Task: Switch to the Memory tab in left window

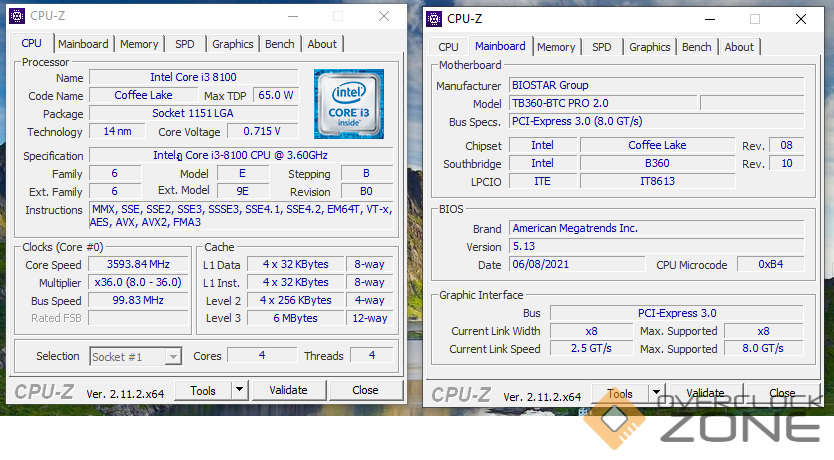Action: click(x=139, y=44)
